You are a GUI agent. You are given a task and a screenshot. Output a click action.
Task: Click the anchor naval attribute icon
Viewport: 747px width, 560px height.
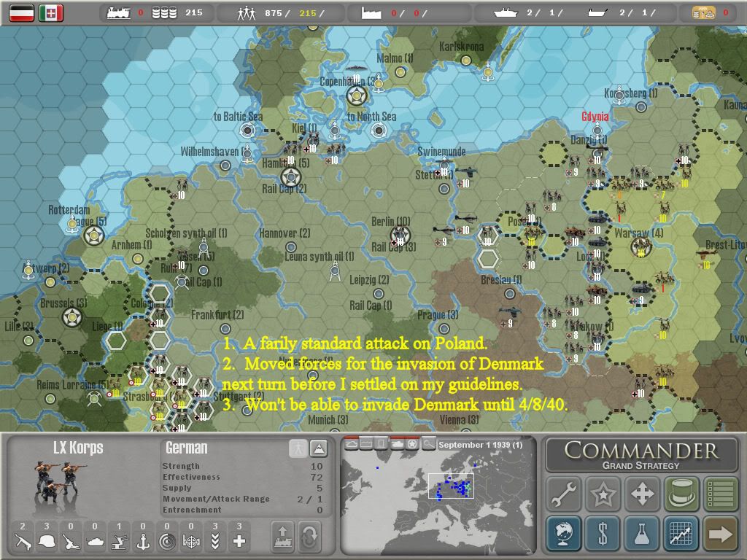click(x=143, y=541)
